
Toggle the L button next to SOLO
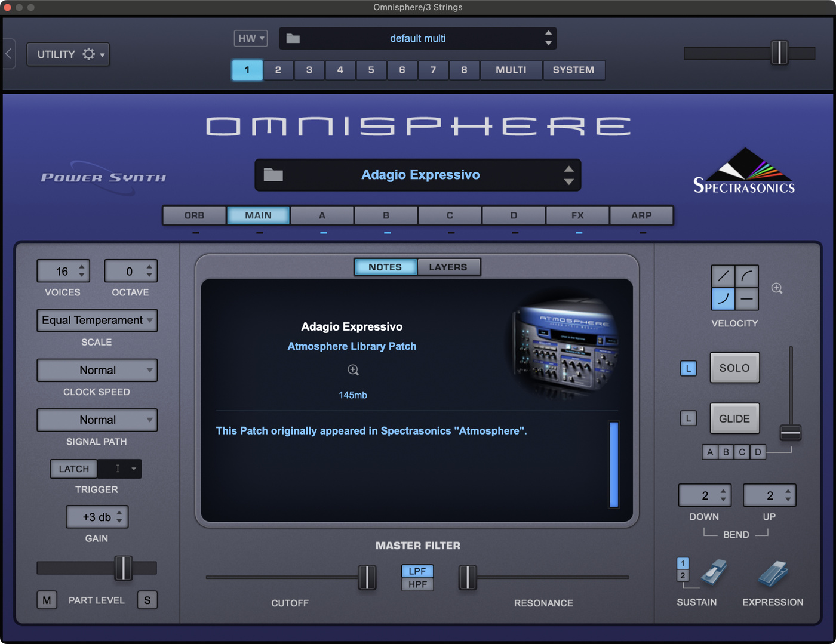click(x=689, y=368)
